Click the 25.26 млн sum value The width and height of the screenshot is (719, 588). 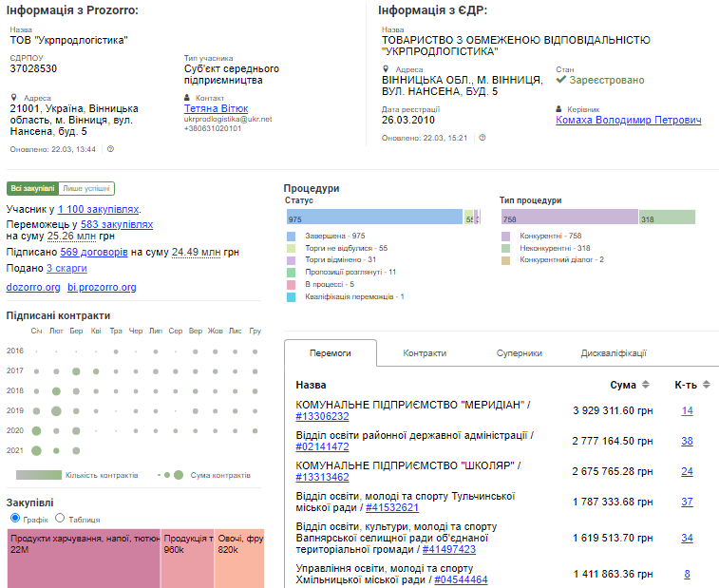(71, 237)
